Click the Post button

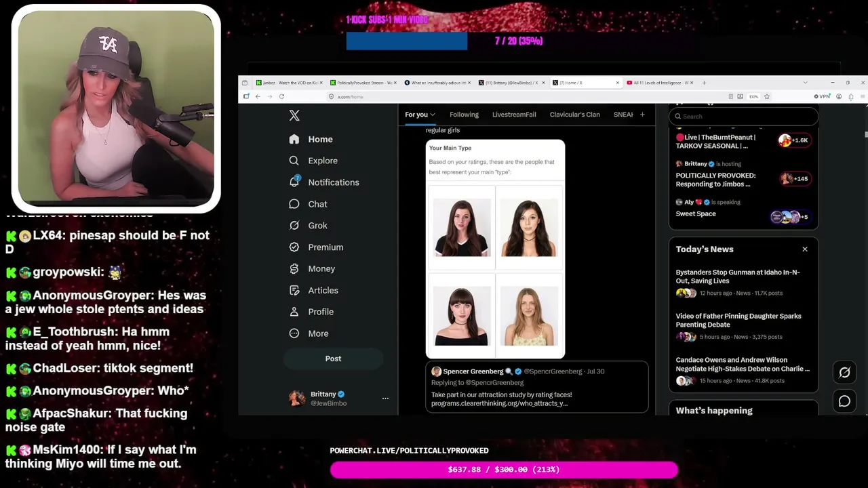[x=333, y=359]
